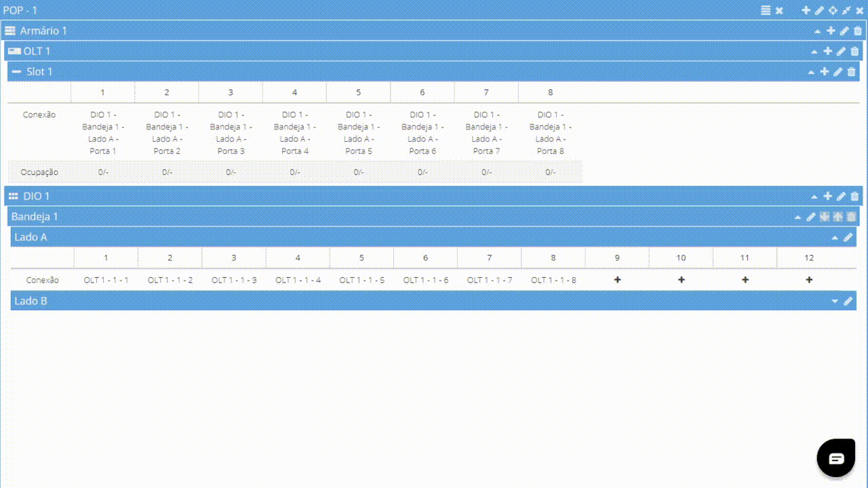Click the Armário 1 header label

(43, 30)
